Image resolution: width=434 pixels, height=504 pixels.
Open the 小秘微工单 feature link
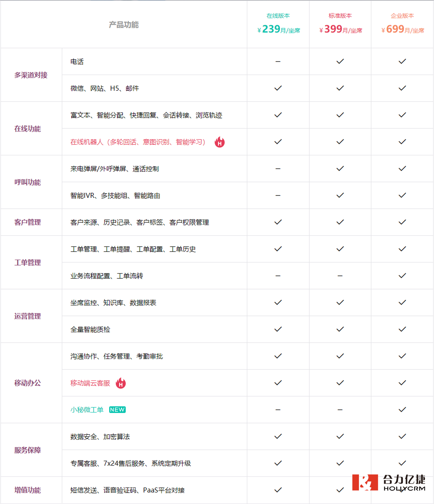(87, 410)
